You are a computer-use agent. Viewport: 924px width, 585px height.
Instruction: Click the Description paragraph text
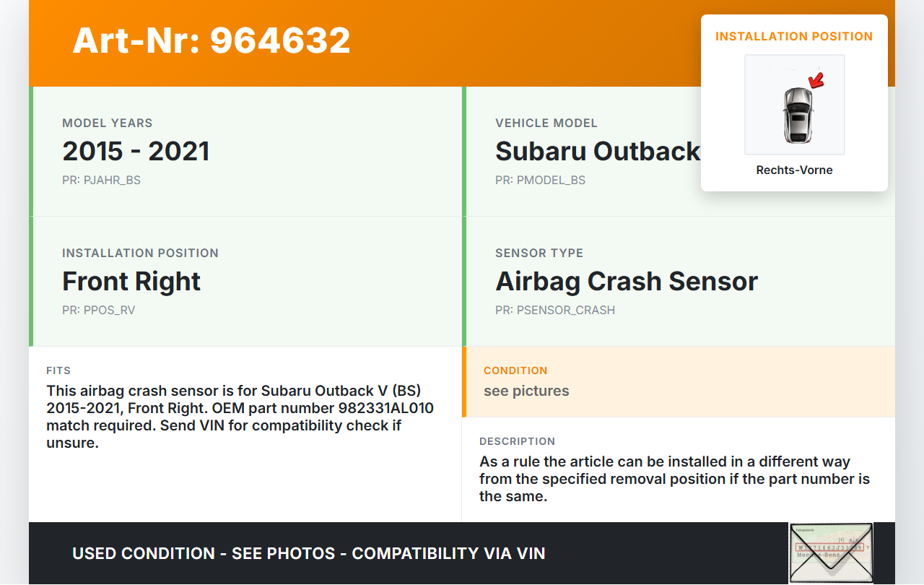674,479
